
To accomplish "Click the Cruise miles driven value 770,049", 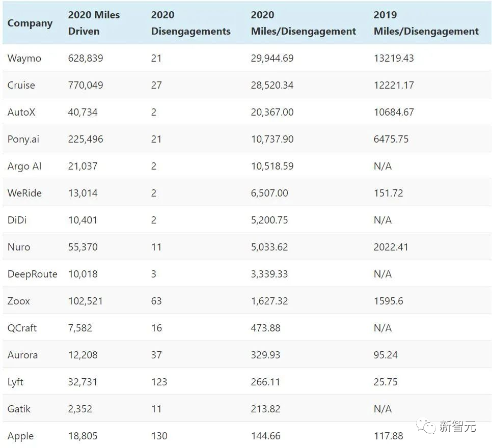I will (x=86, y=85).
